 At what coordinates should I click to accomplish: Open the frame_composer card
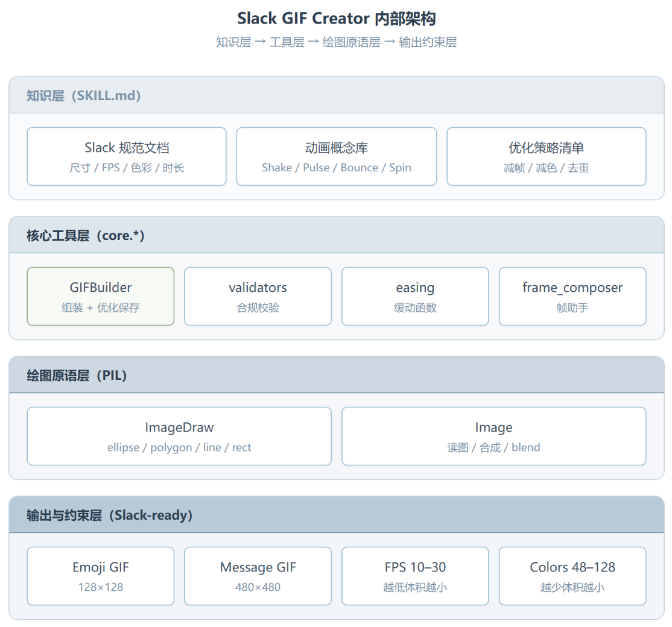(x=572, y=297)
